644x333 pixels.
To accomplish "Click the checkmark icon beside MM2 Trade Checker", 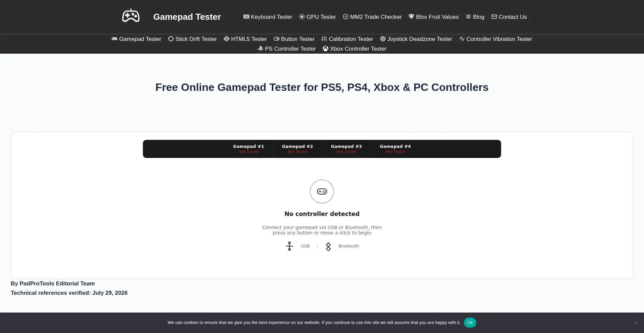I will pos(345,17).
